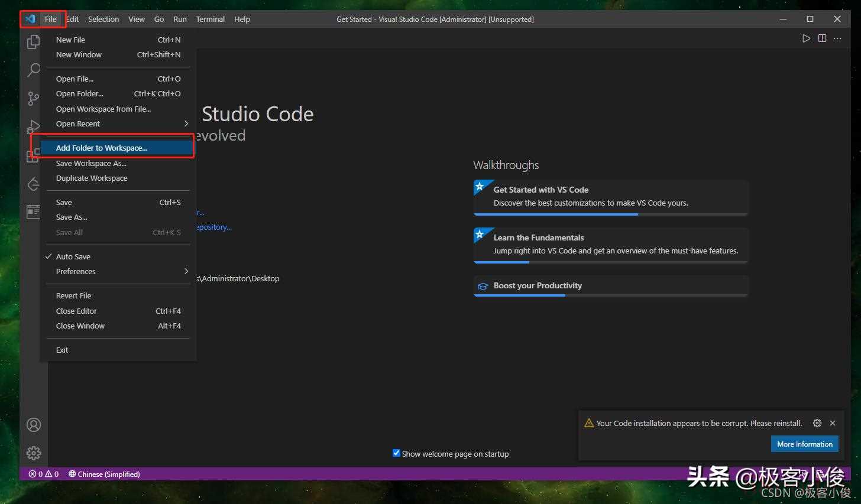
Task: Open recent Administrator\Desktop folder path
Action: 238,278
